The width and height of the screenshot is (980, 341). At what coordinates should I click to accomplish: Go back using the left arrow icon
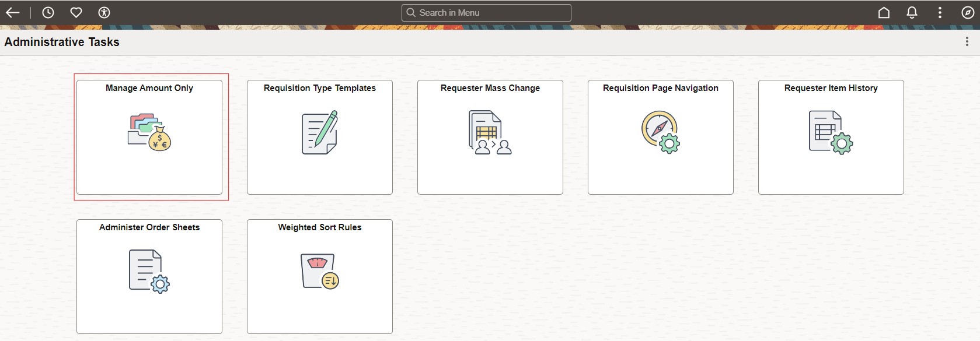click(13, 12)
